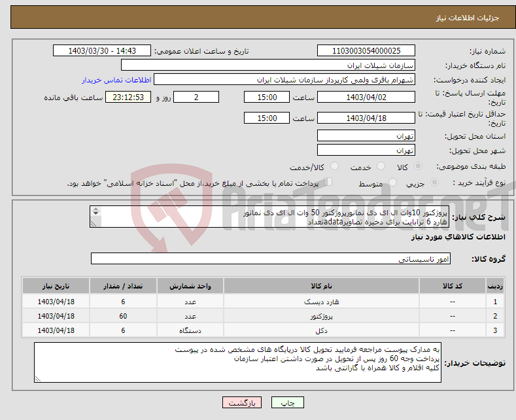This screenshot has width=516, height=420.
Task: Click the اطلاعات کالاهای مورد نیاز section heading
Action: coord(458,237)
